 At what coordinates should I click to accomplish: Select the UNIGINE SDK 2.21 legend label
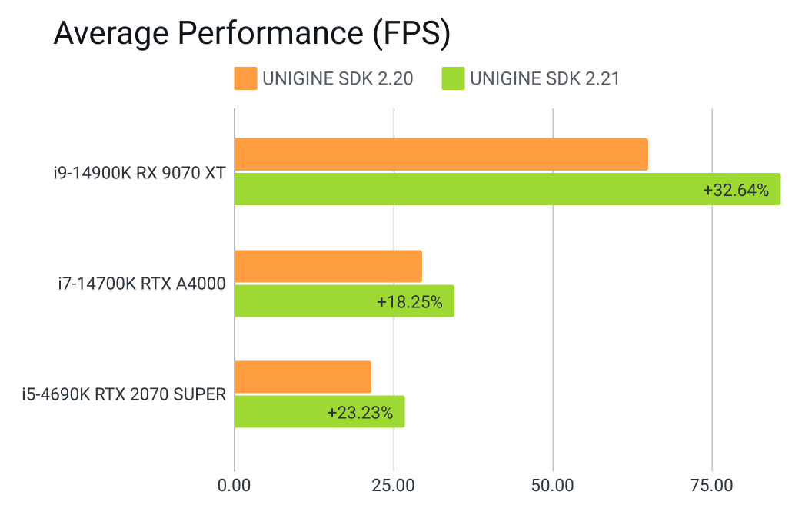click(545, 78)
